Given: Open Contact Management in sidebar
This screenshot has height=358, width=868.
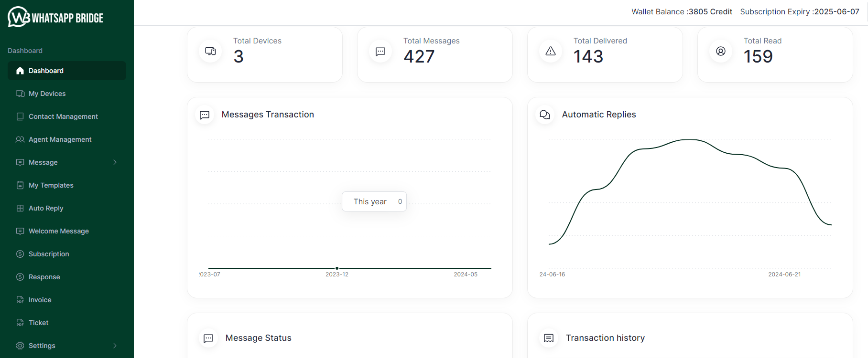Looking at the screenshot, I should pyautogui.click(x=67, y=116).
